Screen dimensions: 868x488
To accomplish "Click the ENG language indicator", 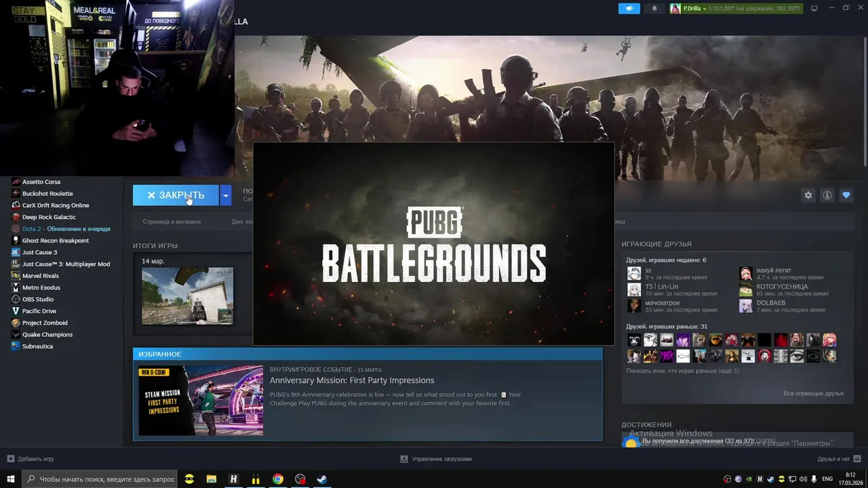I will tap(827, 479).
